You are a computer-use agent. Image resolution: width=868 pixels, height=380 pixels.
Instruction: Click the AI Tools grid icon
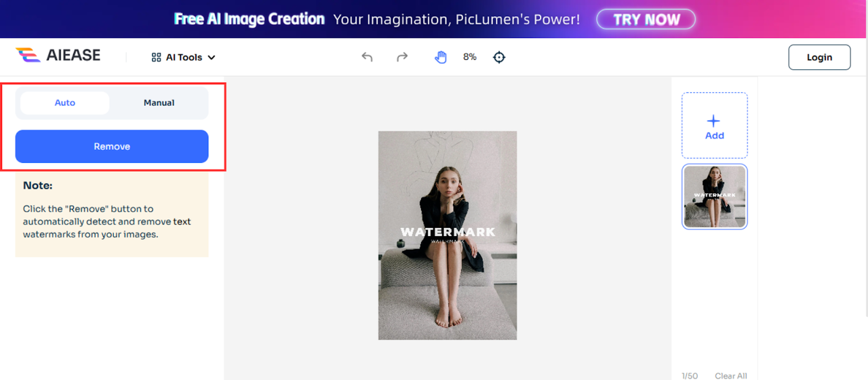pos(156,58)
